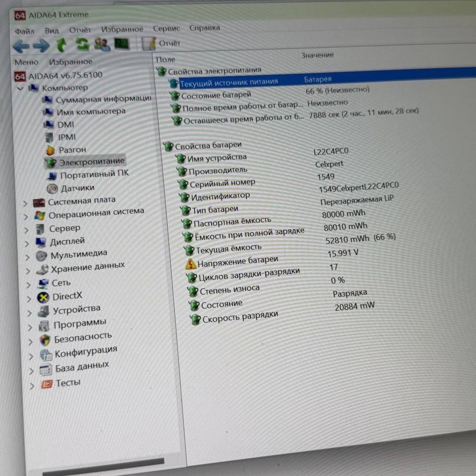Image resolution: width=476 pixels, height=476 pixels.
Task: Expand the Дисплей node
Action: point(27,244)
